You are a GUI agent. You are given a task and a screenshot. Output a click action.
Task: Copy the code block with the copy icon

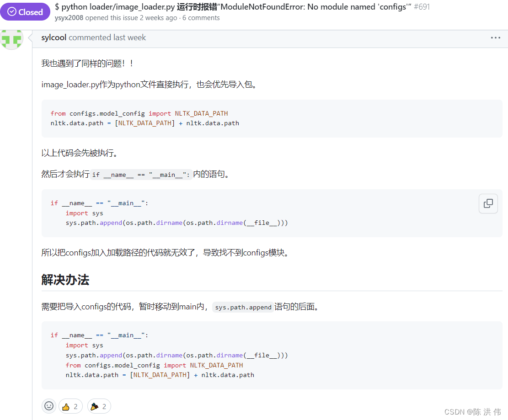[x=488, y=203]
